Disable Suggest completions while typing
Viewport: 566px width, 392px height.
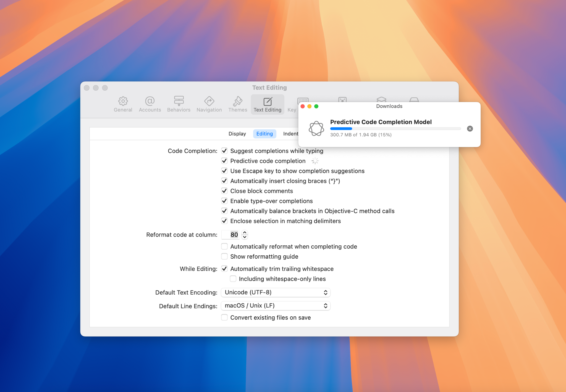coord(224,151)
